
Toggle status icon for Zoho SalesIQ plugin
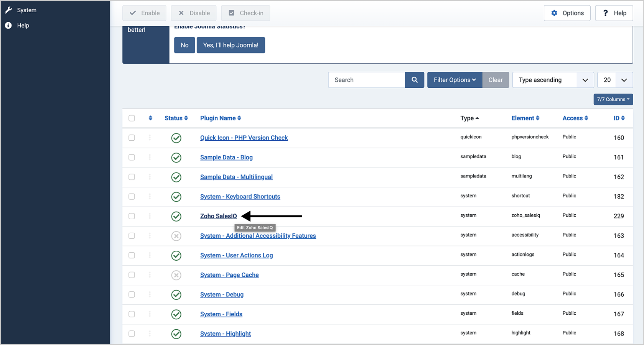point(176,216)
